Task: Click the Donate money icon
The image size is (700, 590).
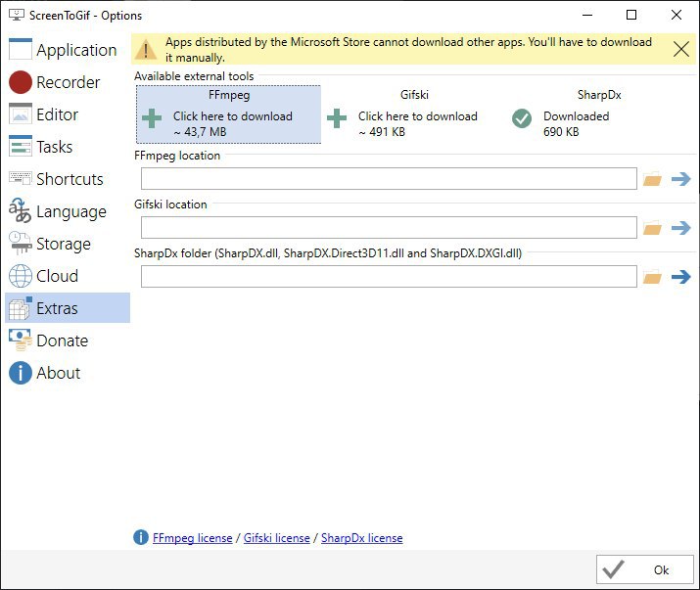Action: click(21, 340)
